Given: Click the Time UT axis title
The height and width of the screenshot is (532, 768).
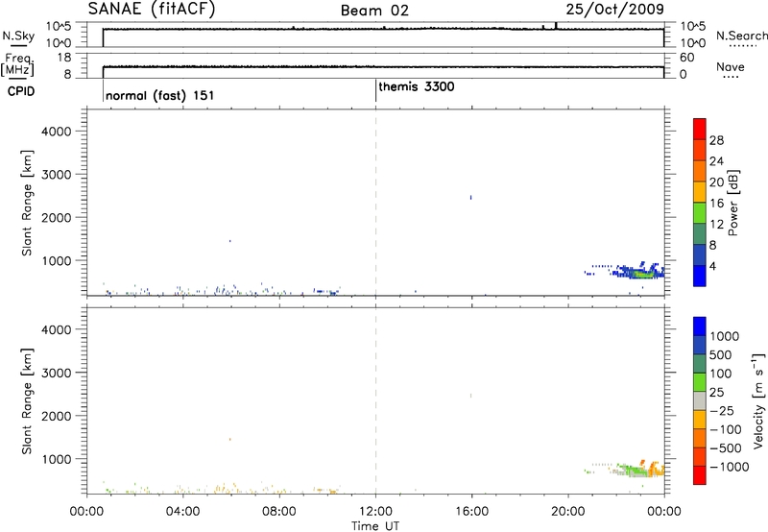Looking at the screenshot, I should click(x=375, y=526).
